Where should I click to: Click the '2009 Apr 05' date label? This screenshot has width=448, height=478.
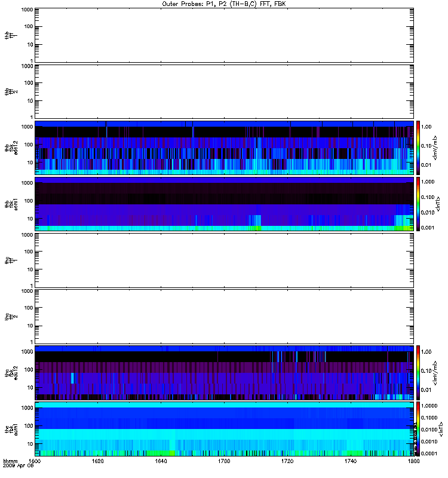coord(18,465)
